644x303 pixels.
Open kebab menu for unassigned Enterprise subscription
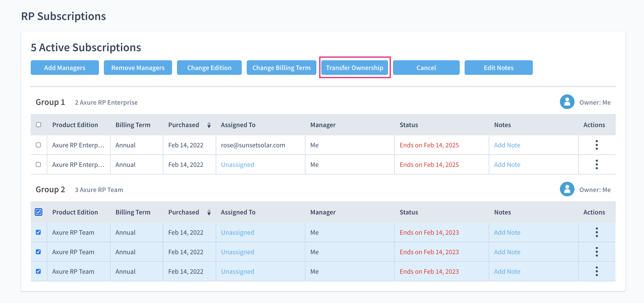tap(596, 164)
